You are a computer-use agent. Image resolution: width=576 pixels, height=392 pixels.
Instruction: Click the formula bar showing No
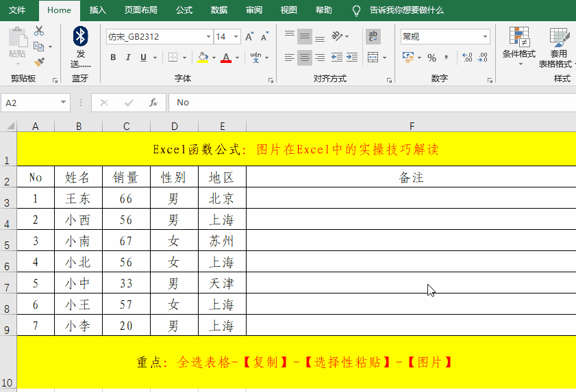click(x=372, y=103)
